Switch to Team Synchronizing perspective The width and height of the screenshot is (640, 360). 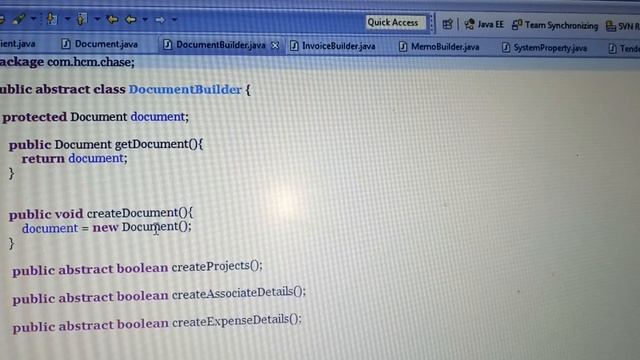pos(555,25)
